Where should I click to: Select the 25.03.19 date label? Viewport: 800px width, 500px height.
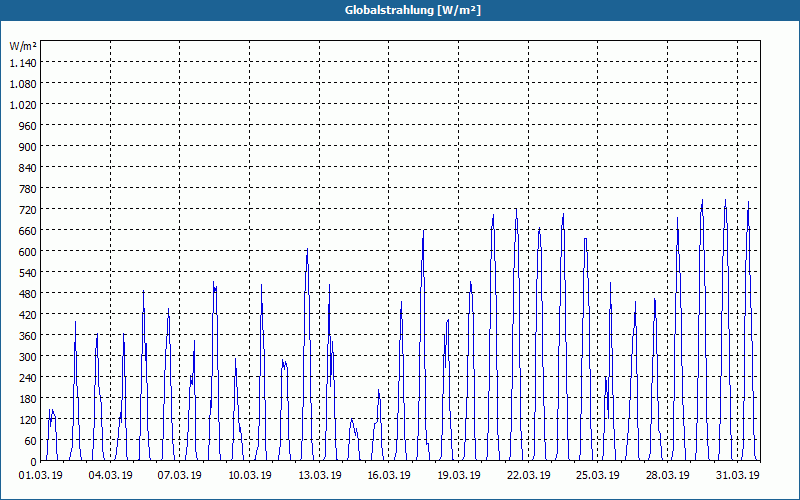tap(598, 476)
